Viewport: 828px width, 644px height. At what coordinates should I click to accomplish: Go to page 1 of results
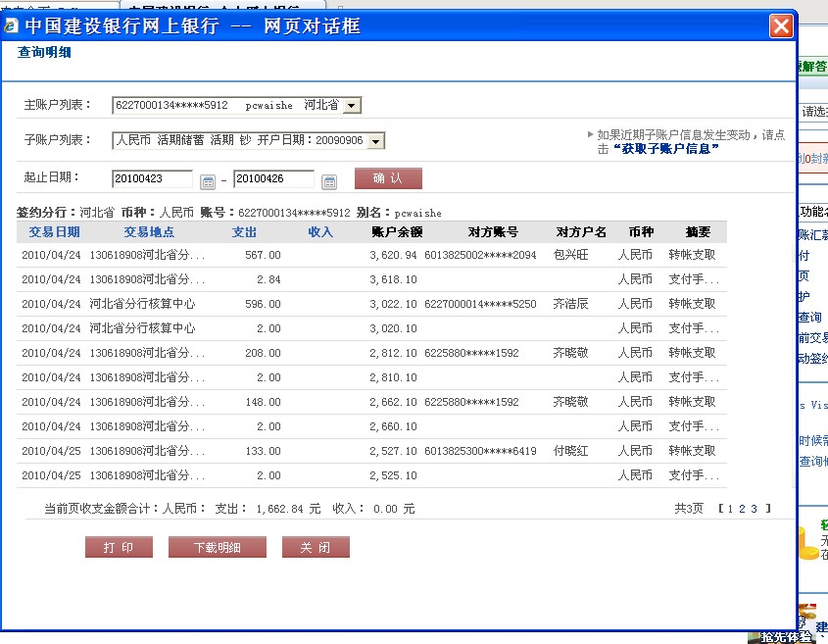click(730, 509)
